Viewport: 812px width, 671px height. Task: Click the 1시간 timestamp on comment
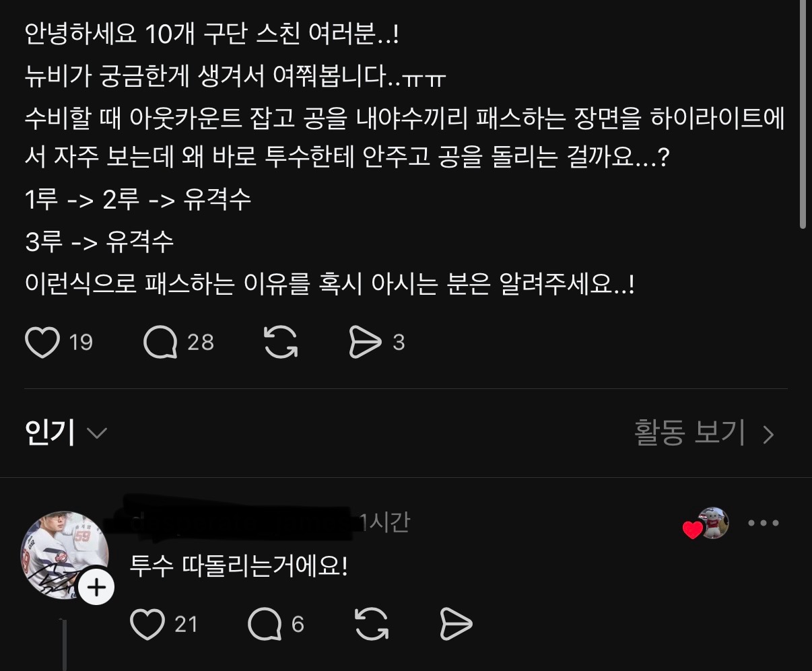[385, 522]
